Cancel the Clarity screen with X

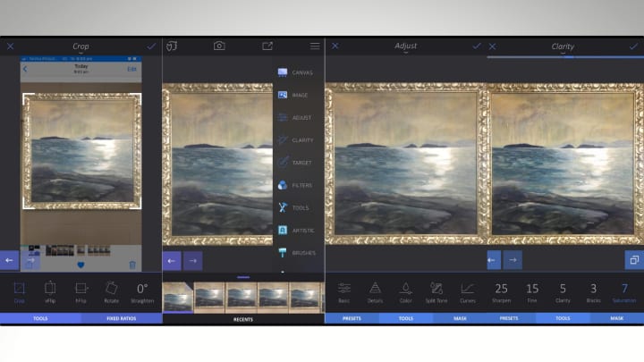pyautogui.click(x=492, y=46)
